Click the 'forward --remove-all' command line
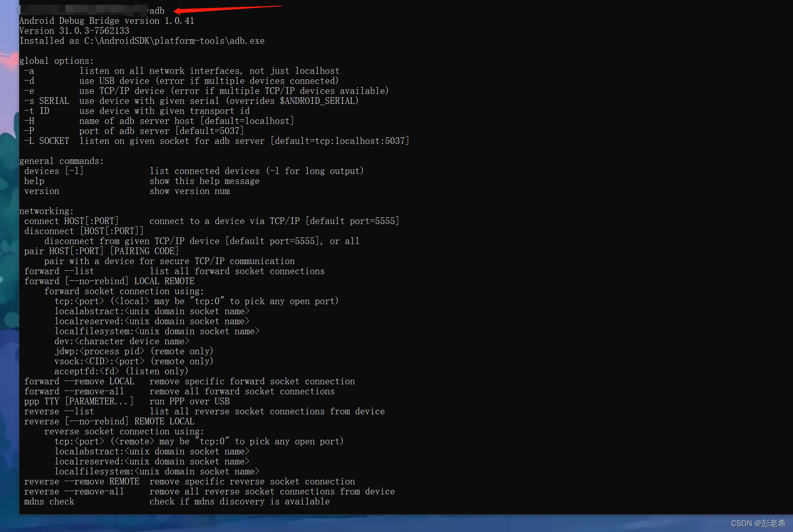This screenshot has width=793, height=532. 180,391
